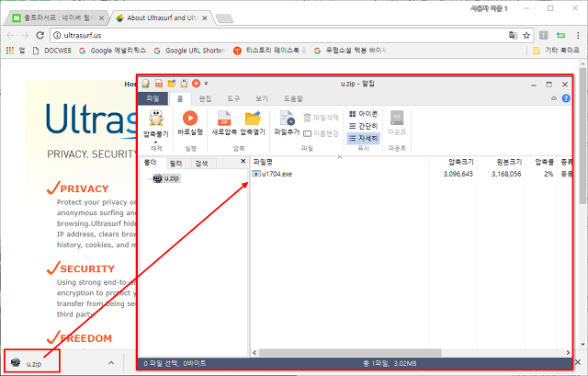
Task: Open the 편집 ribbon tab
Action: [205, 98]
